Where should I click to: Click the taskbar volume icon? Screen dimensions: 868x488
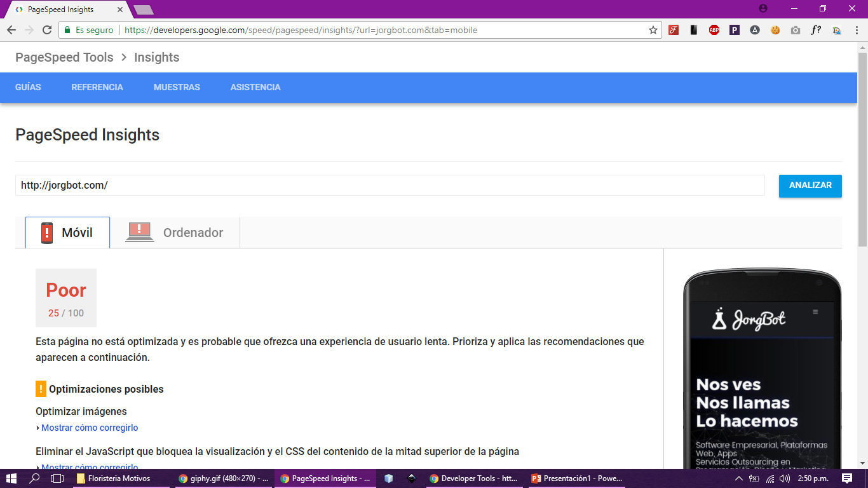click(785, 478)
